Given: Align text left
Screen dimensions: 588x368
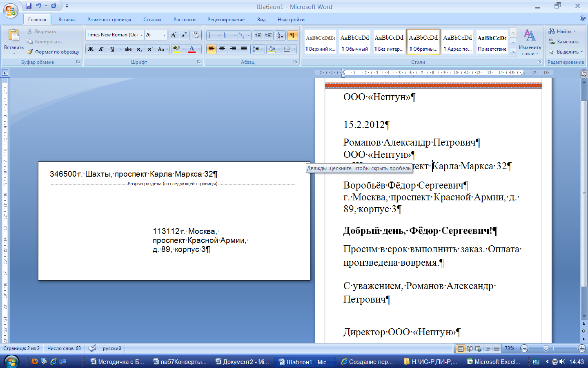Looking at the screenshot, I should point(211,49).
